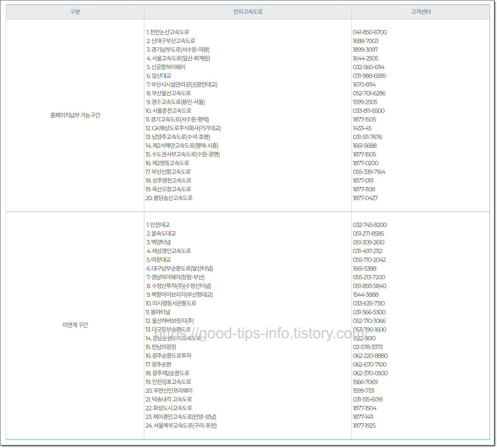Select 부산울산고속도로 entry
Viewport: 497px width, 448px height.
[x=169, y=93]
